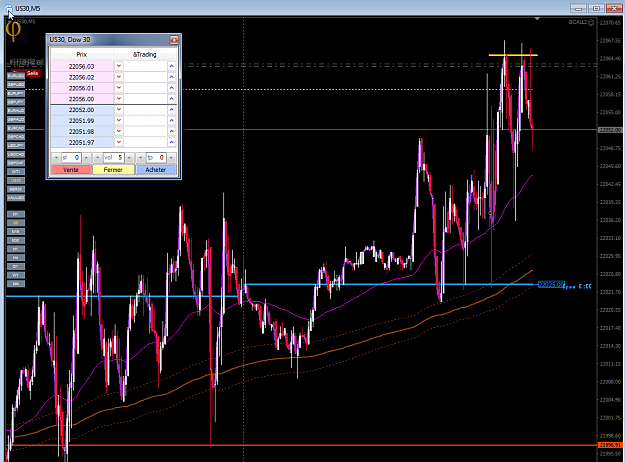Click the blue 22025 price level label
This screenshot has width=625, height=462.
pyautogui.click(x=551, y=284)
